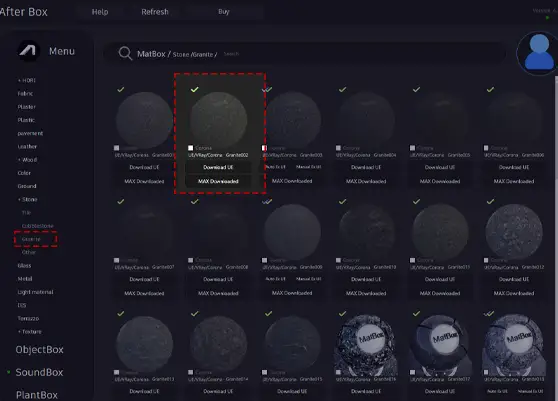Open the Buy menu item
The image size is (558, 401).
[x=224, y=12]
